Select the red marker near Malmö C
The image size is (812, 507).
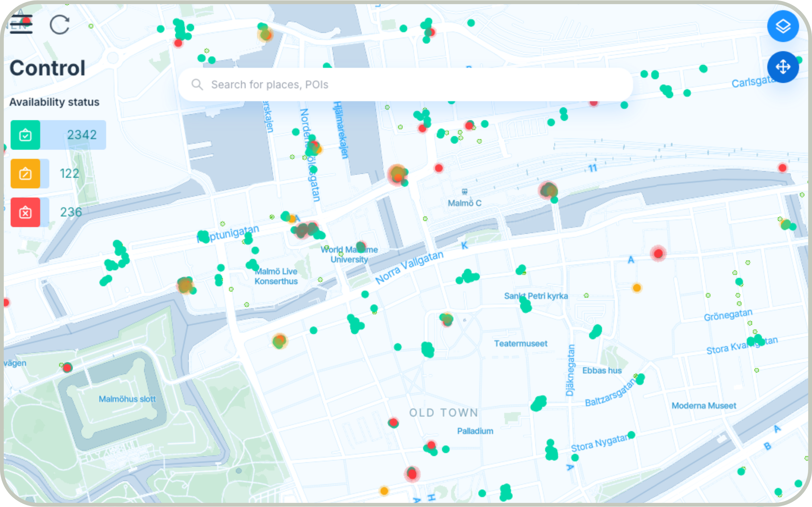[x=439, y=168]
